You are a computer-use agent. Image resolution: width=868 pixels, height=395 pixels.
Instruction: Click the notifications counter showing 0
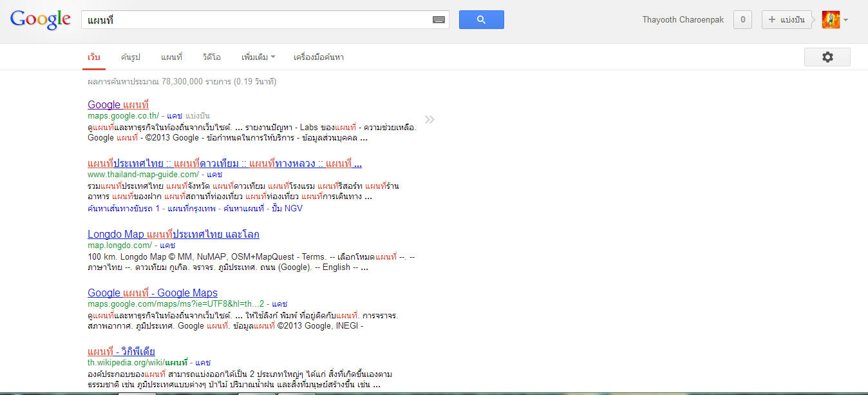(x=742, y=20)
